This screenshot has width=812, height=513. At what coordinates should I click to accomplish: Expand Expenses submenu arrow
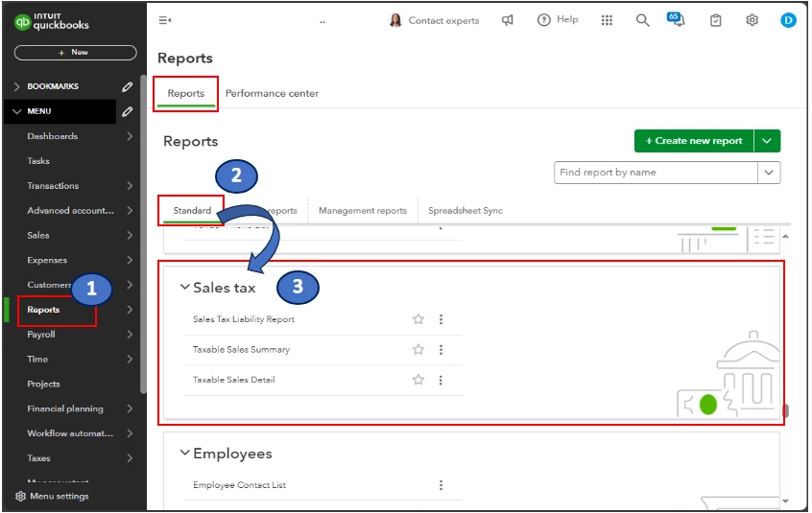click(x=130, y=260)
